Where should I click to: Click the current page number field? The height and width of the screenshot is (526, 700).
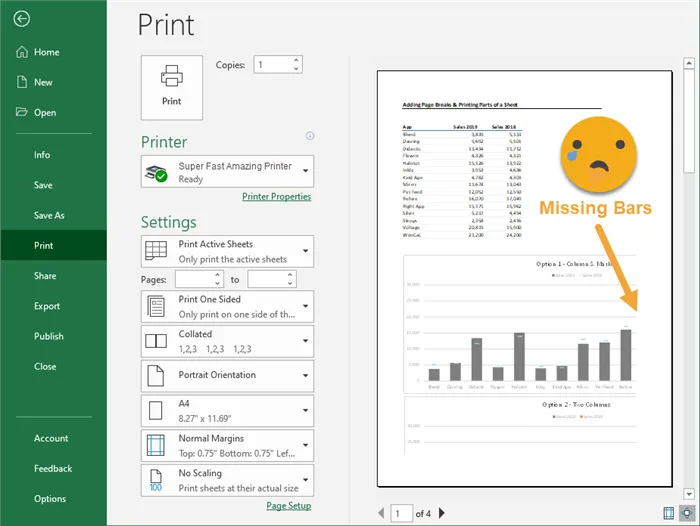pyautogui.click(x=401, y=513)
